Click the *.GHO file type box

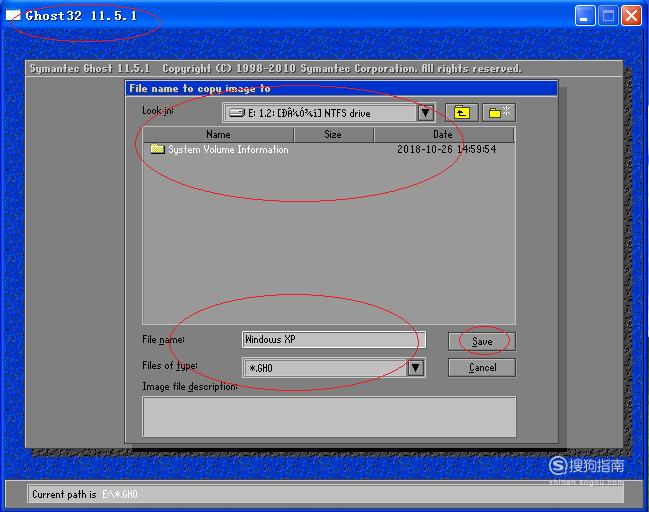(x=334, y=368)
